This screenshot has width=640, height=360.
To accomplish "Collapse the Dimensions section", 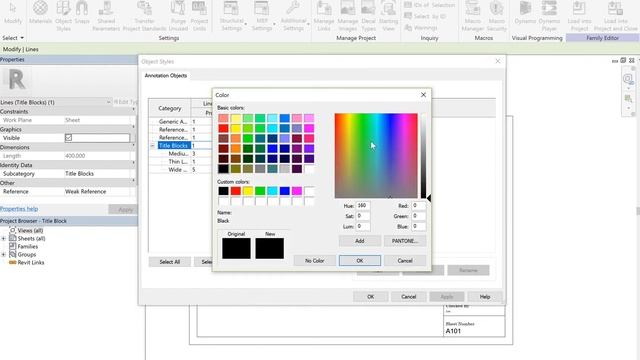I will (133, 147).
